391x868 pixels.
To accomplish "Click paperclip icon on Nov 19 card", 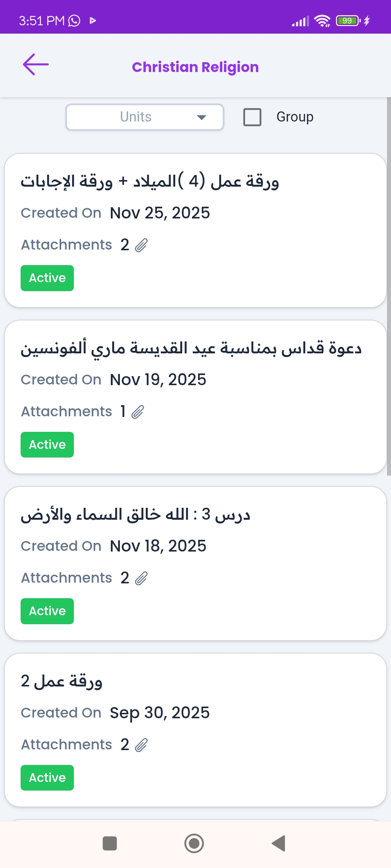I will click(138, 412).
